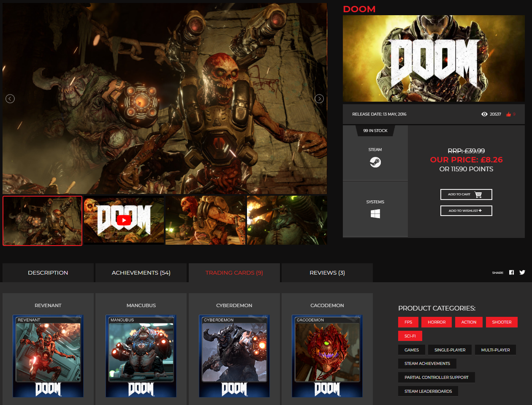Select the first gallery thumbnail with red border
532x405 pixels.
[42, 221]
